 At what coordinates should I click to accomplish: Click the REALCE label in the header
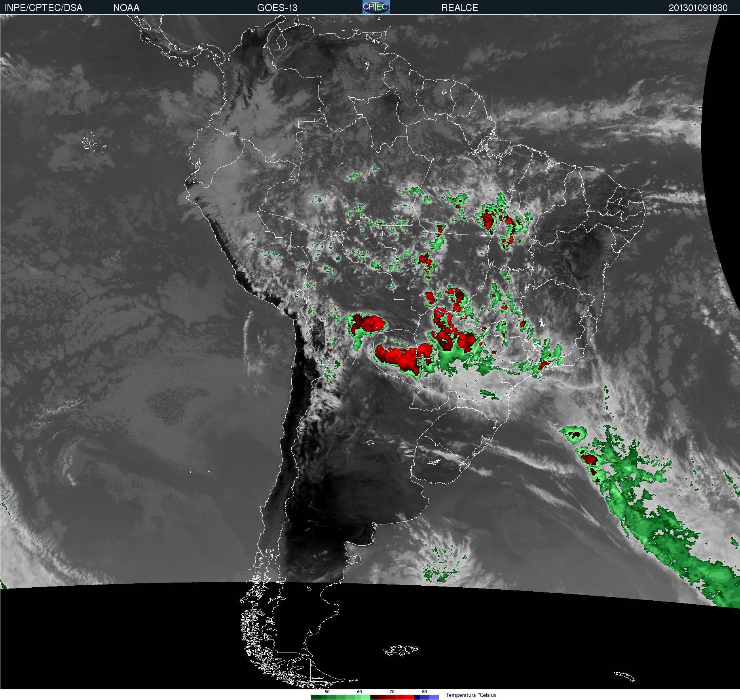(x=459, y=8)
